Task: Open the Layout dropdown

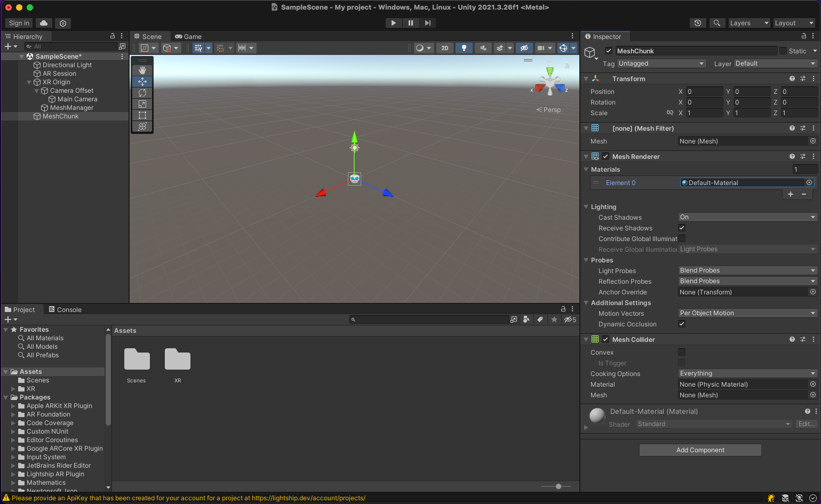Action: [x=794, y=23]
